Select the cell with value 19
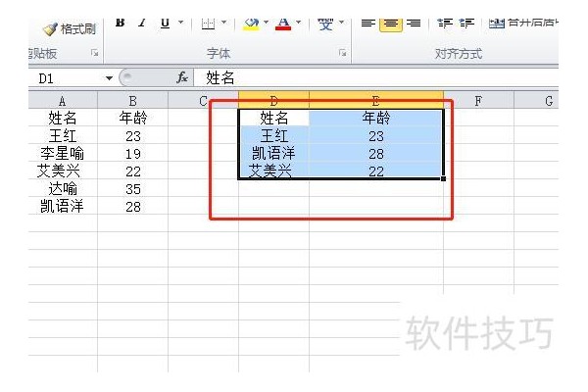 click(132, 153)
